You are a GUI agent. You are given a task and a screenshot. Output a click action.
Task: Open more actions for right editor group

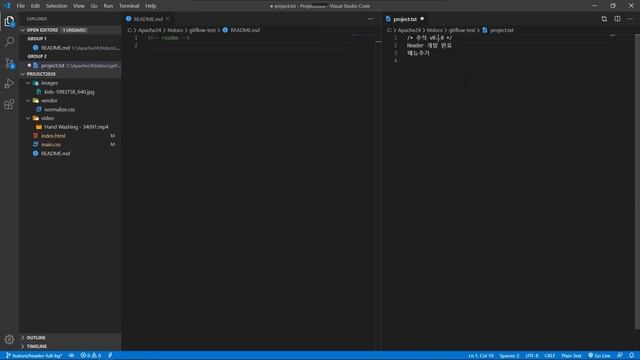pyautogui.click(x=630, y=19)
